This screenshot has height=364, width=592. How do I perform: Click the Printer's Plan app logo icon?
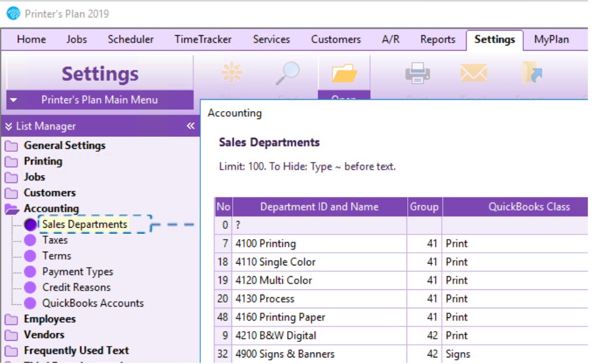(x=13, y=14)
